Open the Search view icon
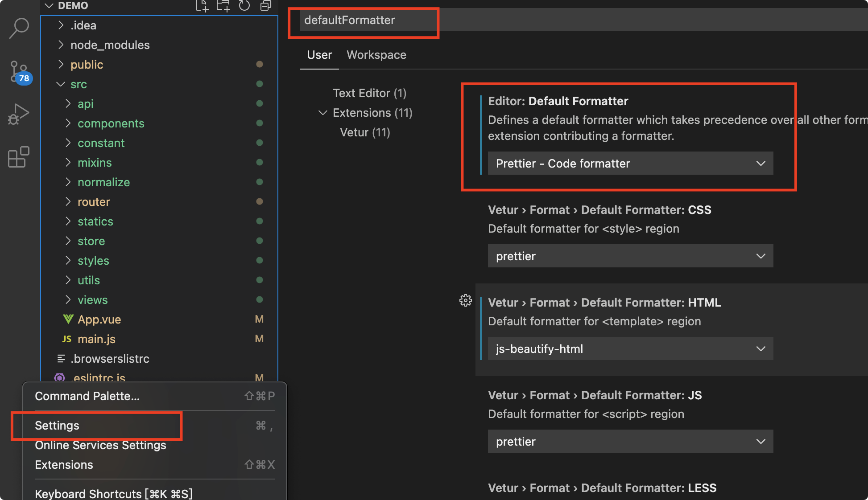Viewport: 868px width, 500px height. (19, 28)
